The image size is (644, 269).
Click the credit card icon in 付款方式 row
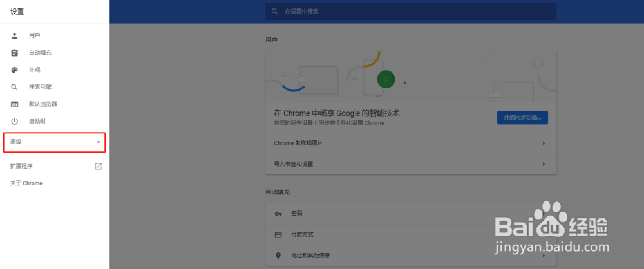tap(278, 235)
